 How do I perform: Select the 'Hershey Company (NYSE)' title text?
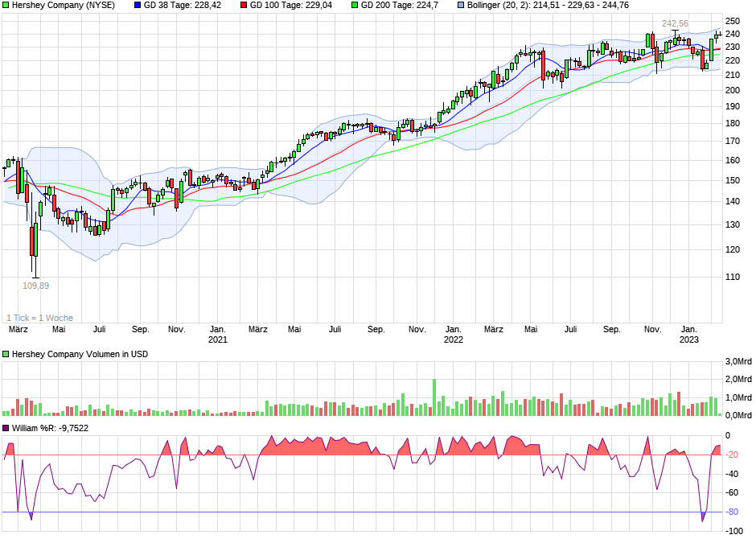[x=64, y=6]
